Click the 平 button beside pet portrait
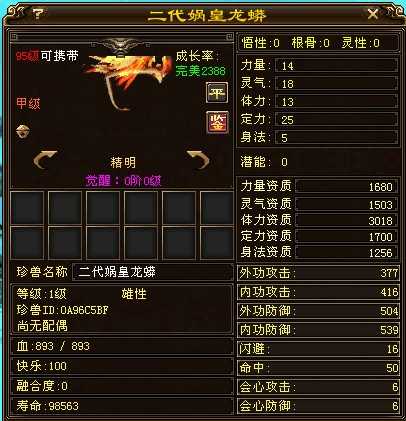Screen dimensions: 406x421 pos(217,92)
